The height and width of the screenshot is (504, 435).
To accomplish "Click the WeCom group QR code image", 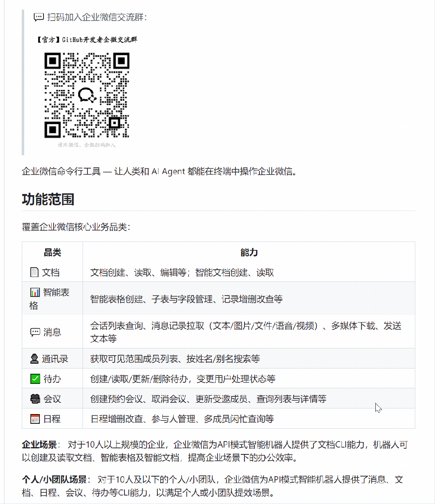I will click(x=87, y=95).
